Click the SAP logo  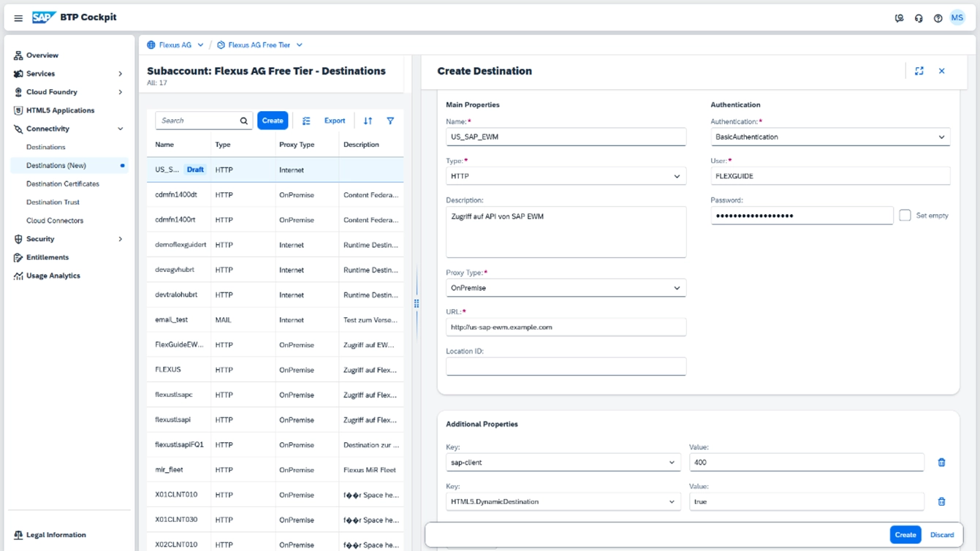pos(44,18)
